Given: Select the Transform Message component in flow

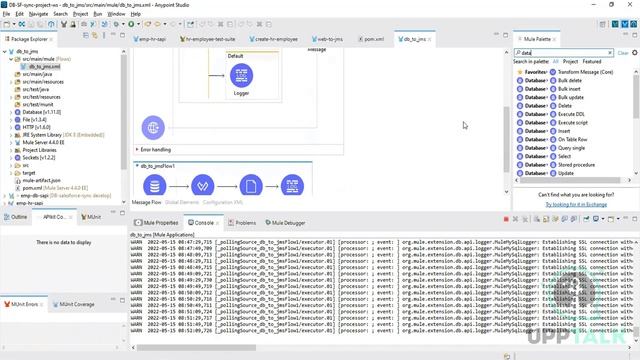Looking at the screenshot, I should (202, 186).
